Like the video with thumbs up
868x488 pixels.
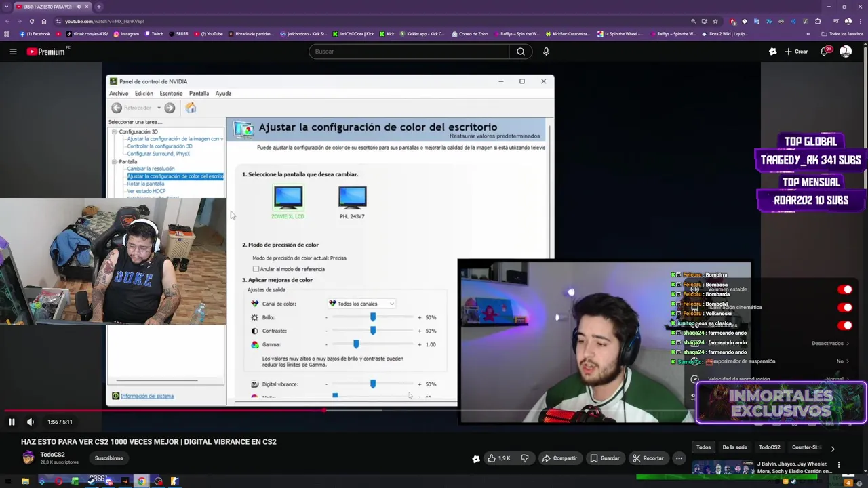(498, 458)
